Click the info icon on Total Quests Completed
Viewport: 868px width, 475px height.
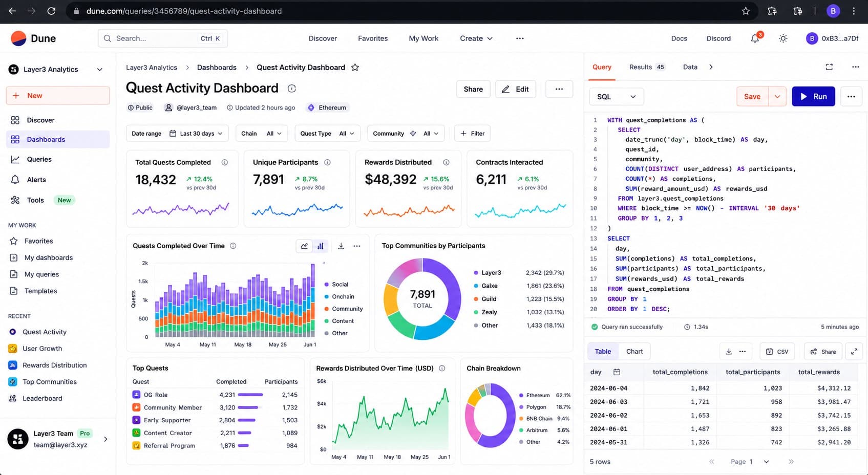224,162
